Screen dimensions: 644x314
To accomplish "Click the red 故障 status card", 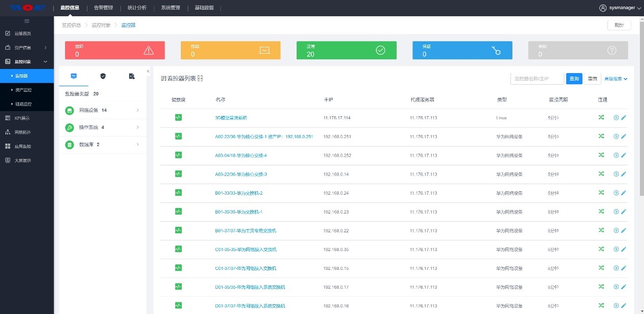I will point(115,50).
